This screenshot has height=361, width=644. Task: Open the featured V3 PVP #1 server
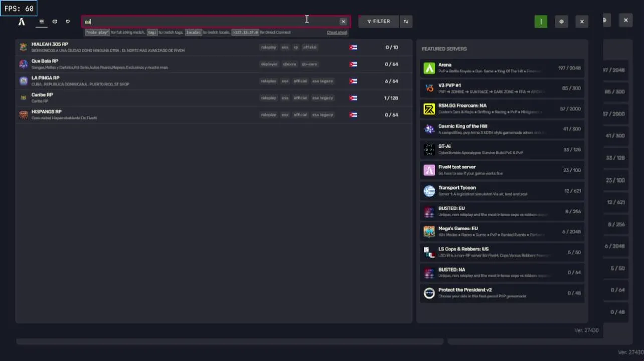[502, 88]
